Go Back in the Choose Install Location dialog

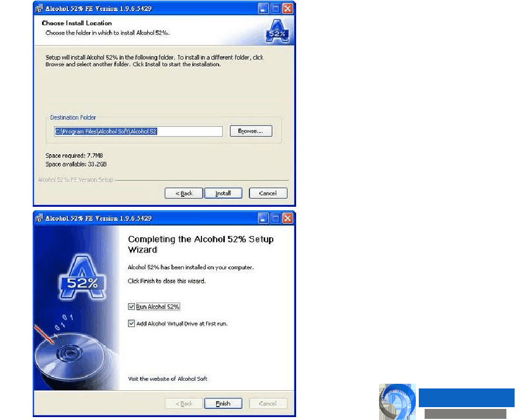coord(184,193)
